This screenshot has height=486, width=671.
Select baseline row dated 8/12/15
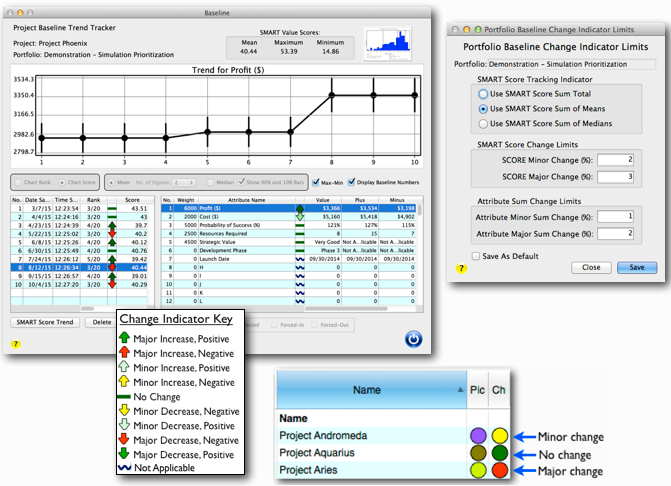click(60, 269)
